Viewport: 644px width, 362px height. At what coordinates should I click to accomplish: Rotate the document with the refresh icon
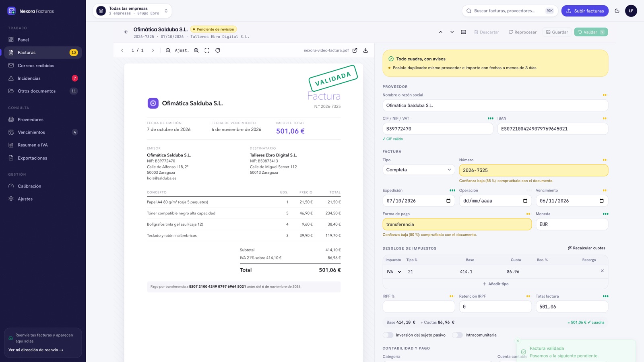[218, 50]
